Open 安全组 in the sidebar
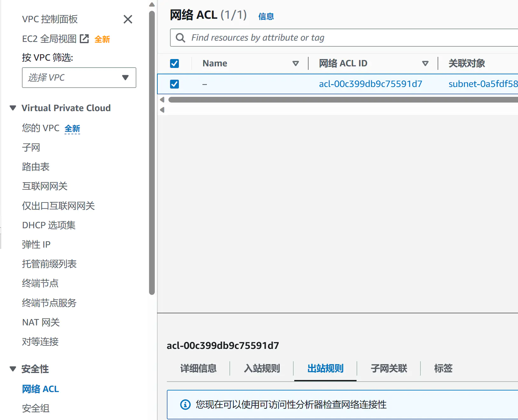This screenshot has width=518, height=420. pos(36,408)
